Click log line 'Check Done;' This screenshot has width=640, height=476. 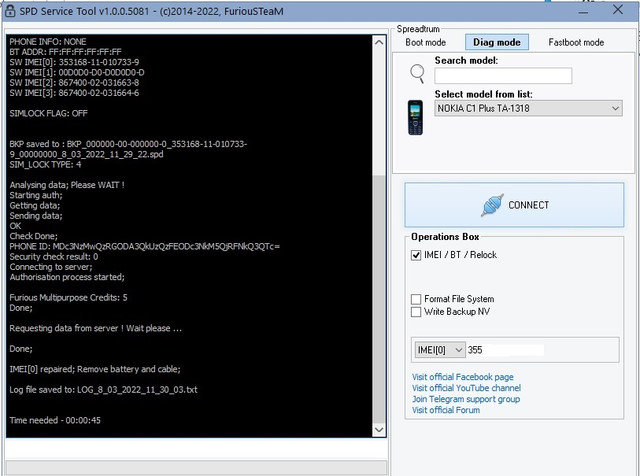point(33,236)
